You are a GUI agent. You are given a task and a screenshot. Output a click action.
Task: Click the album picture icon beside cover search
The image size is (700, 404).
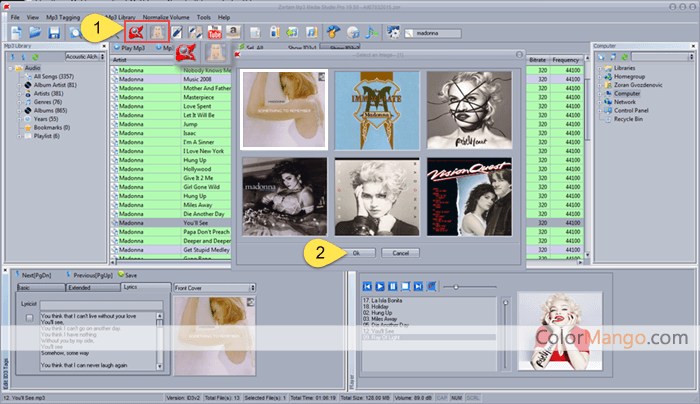tap(158, 32)
